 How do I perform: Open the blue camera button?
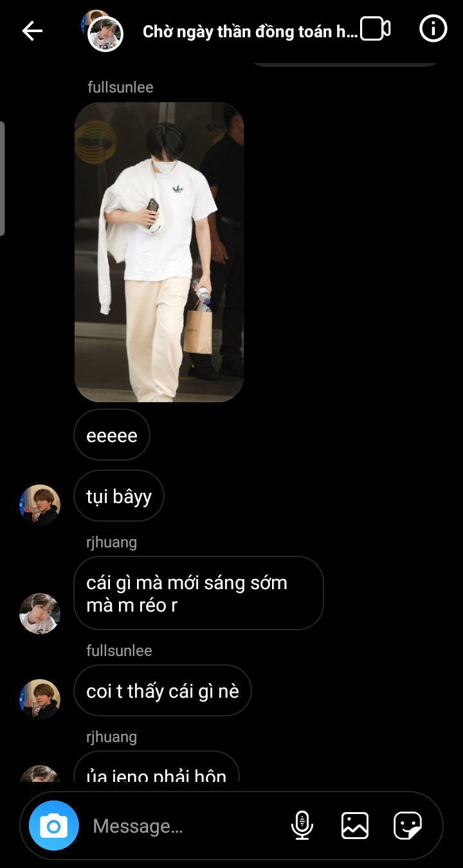(x=54, y=826)
